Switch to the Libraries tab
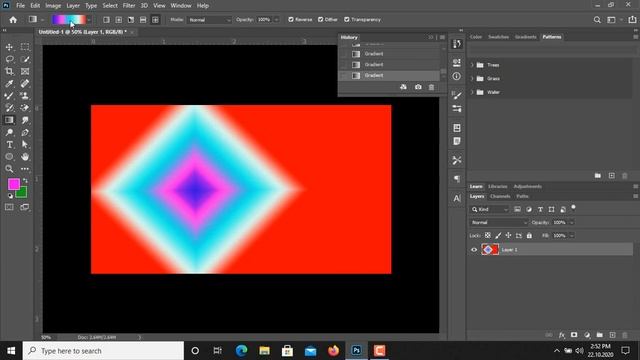640x360 pixels. point(498,187)
